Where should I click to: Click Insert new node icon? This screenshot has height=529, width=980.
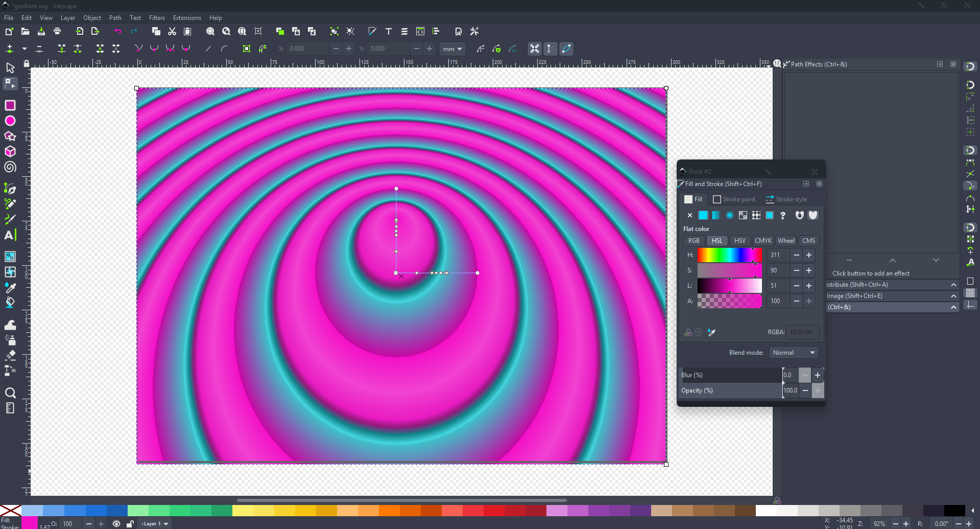(x=9, y=49)
